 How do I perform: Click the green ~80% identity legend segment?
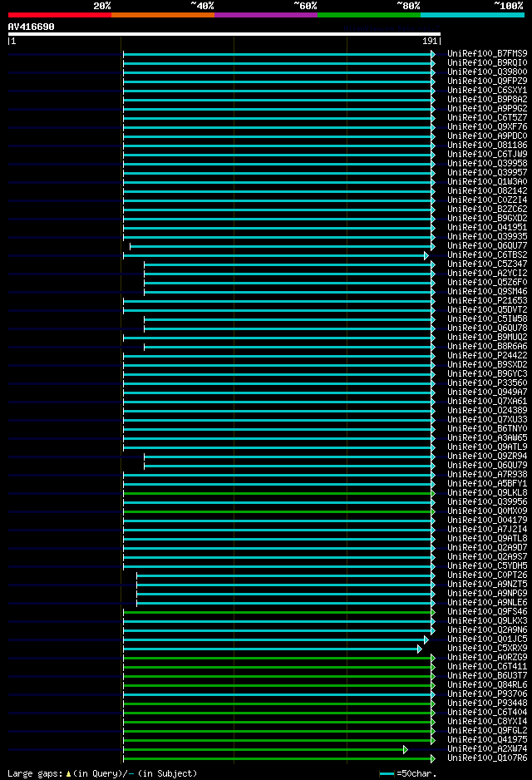[x=369, y=15]
